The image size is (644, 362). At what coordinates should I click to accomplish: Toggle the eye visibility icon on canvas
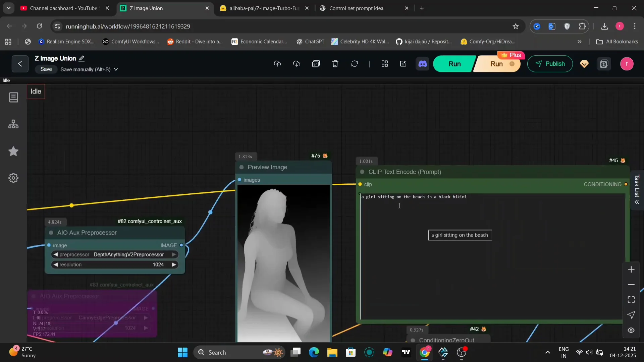click(x=631, y=330)
